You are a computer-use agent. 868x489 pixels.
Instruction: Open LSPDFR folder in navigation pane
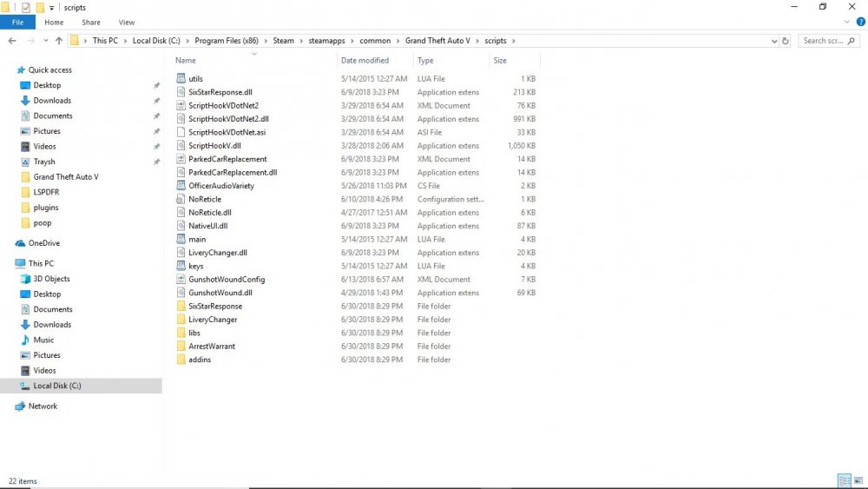click(x=46, y=192)
